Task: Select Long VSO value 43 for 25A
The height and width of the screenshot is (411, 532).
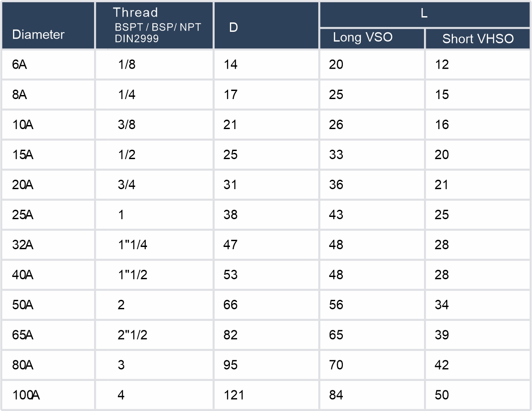Action: coord(336,215)
